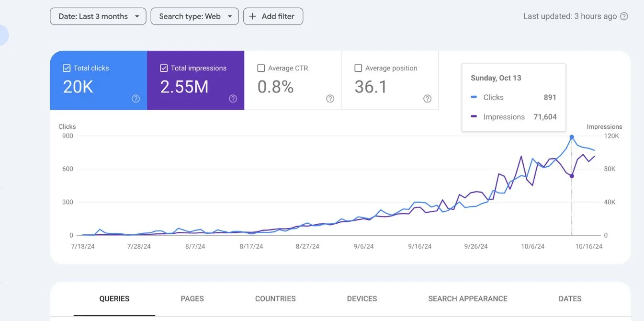Select the Queries tab
Image resolution: width=644 pixels, height=321 pixels.
114,298
